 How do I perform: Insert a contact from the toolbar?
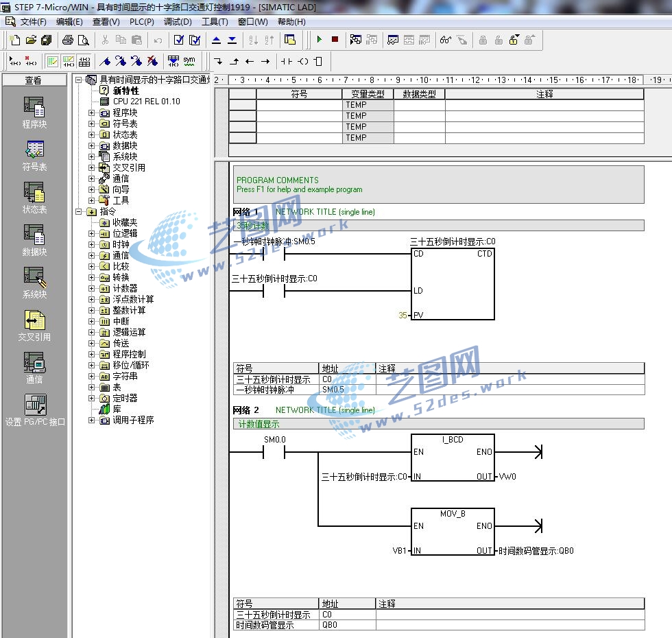pyautogui.click(x=287, y=62)
